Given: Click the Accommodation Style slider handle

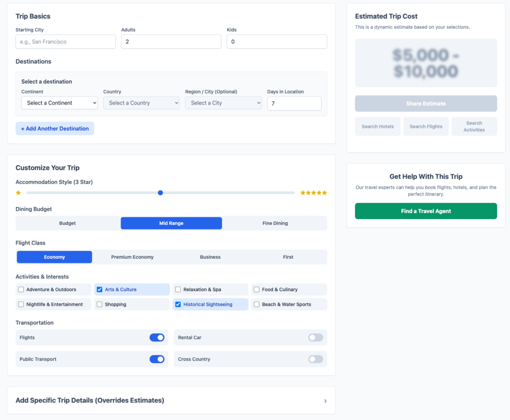Looking at the screenshot, I should pyautogui.click(x=160, y=193).
